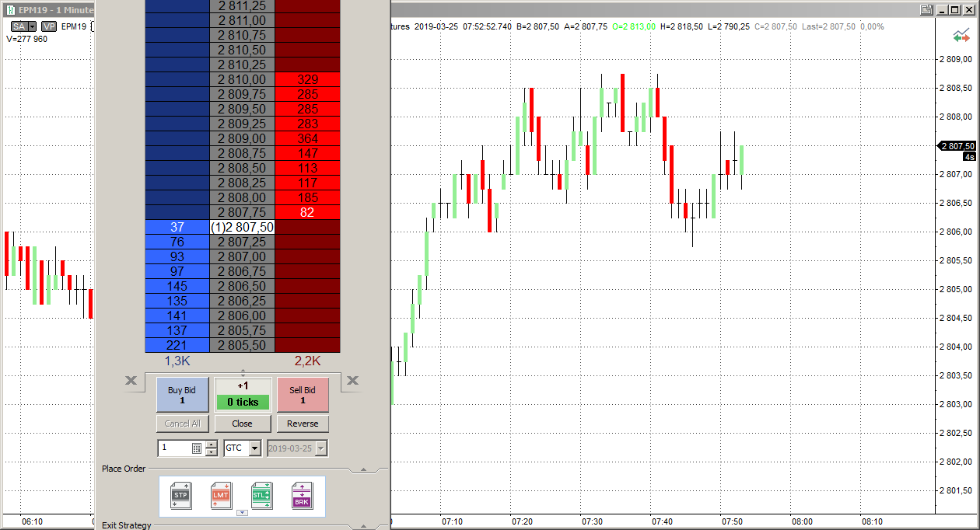Click the (1)2 807,50 position price cell
The width and height of the screenshot is (980, 530).
point(243,227)
